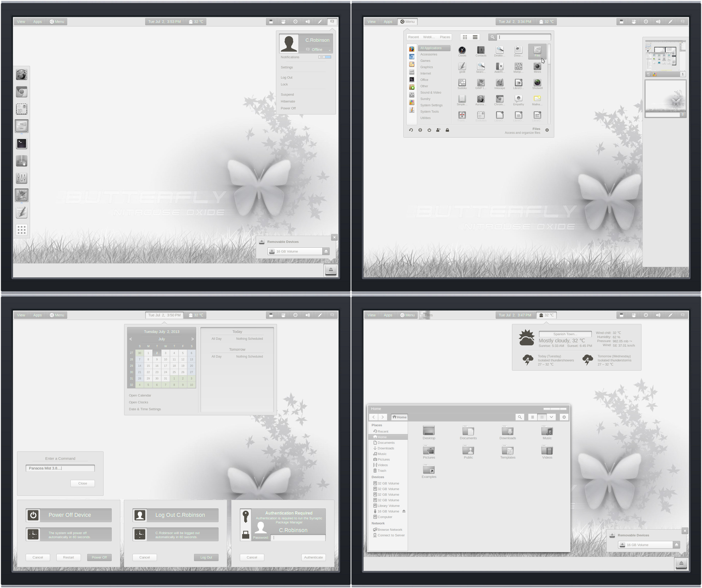Go to previous month in calendar
702x588 pixels.
(131, 339)
